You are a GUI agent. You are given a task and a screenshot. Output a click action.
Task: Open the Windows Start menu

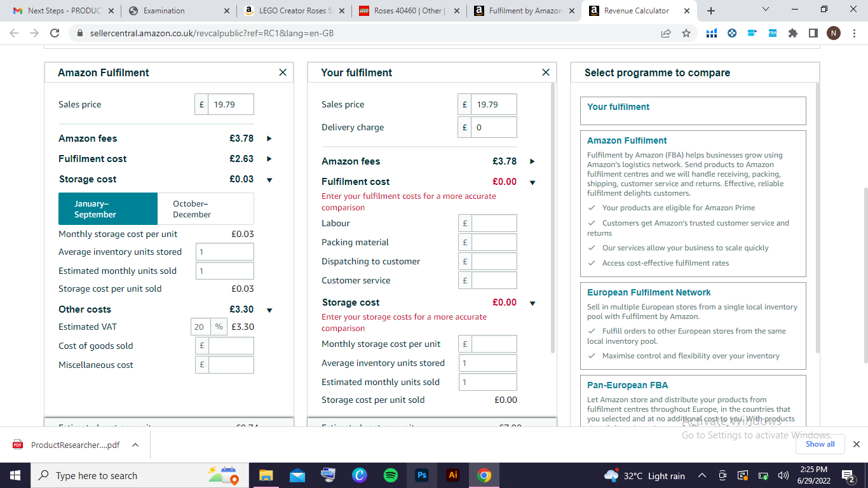coord(15,475)
